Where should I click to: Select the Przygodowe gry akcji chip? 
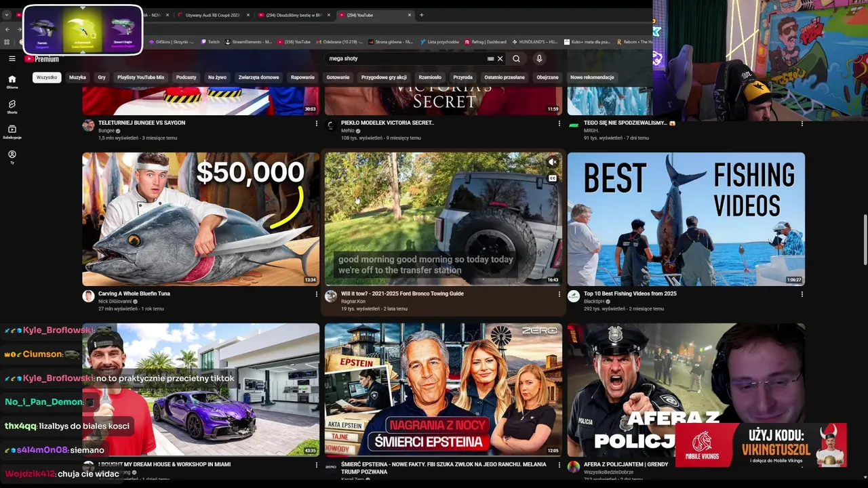pos(384,77)
